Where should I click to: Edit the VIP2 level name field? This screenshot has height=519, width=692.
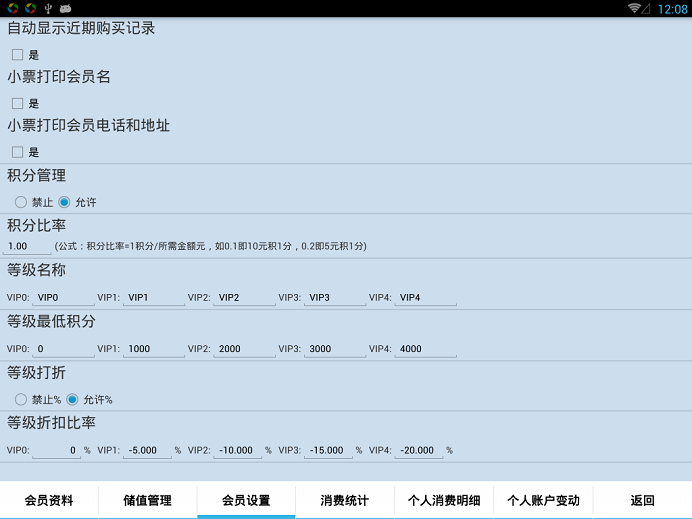[x=244, y=297]
